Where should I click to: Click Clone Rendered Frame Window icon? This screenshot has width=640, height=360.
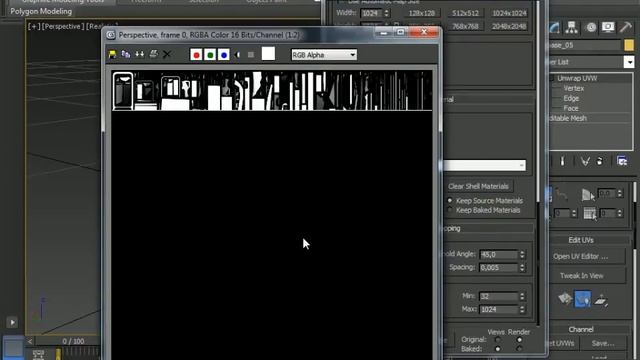140,54
